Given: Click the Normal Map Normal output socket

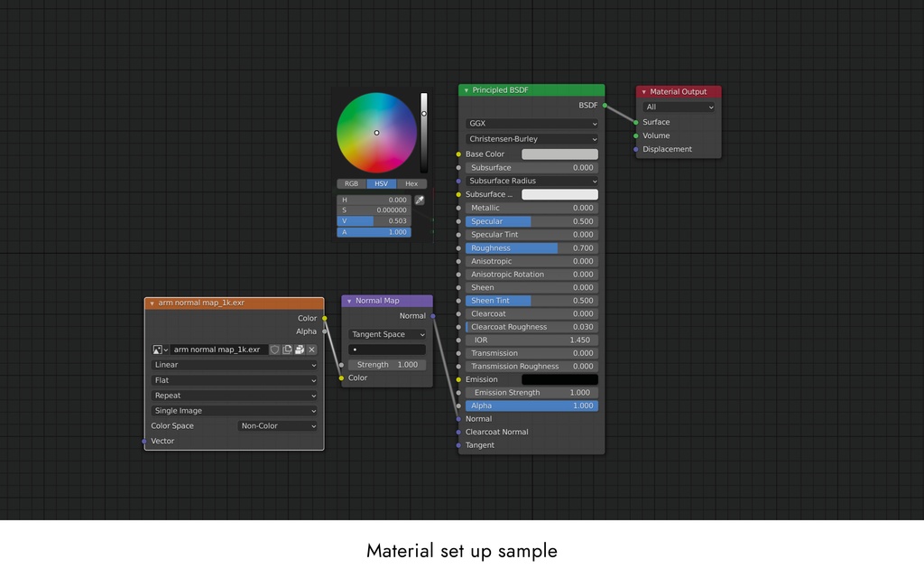Looking at the screenshot, I should click(x=433, y=316).
